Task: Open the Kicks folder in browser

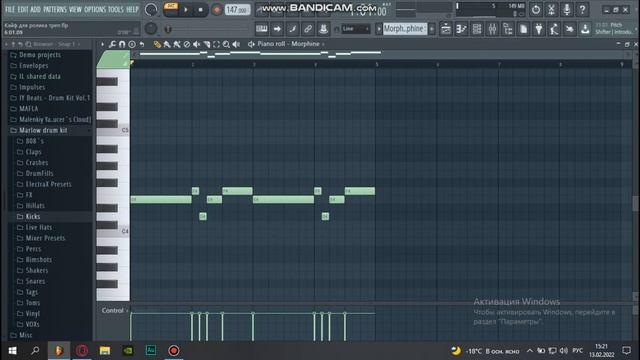Action: [x=33, y=217]
